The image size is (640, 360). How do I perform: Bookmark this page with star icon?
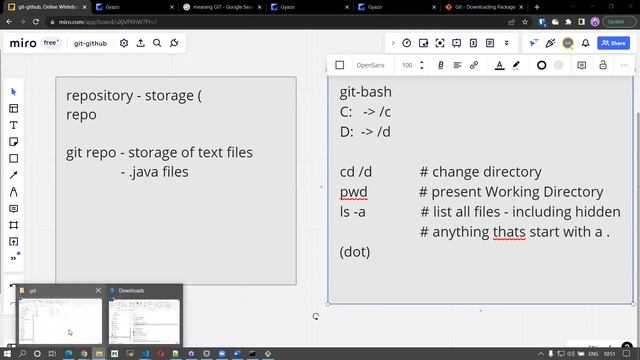click(525, 22)
